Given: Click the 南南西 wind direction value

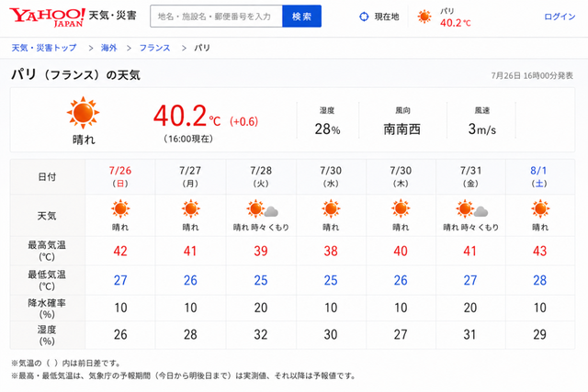Looking at the screenshot, I should [402, 129].
